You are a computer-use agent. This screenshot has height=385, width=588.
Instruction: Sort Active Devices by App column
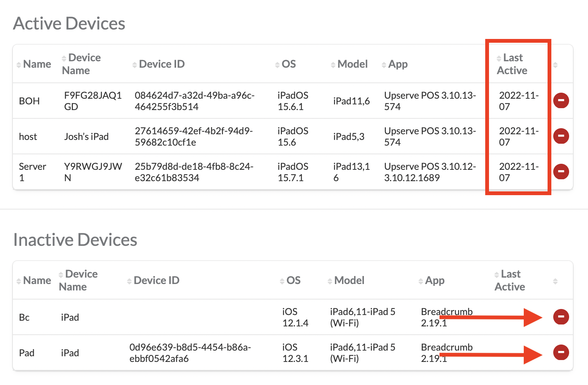[395, 64]
